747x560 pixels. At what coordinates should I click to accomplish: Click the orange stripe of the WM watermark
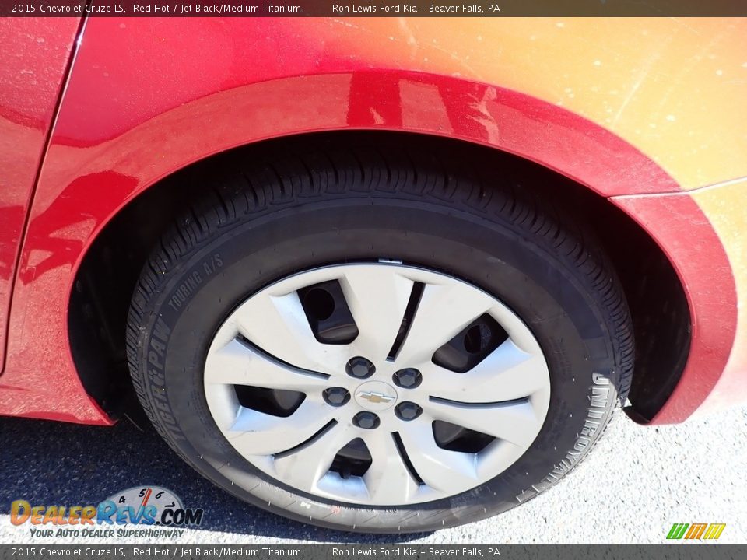tap(695, 530)
